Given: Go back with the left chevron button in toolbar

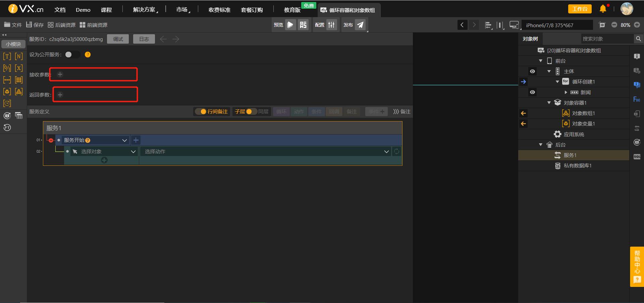Looking at the screenshot, I should [462, 25].
